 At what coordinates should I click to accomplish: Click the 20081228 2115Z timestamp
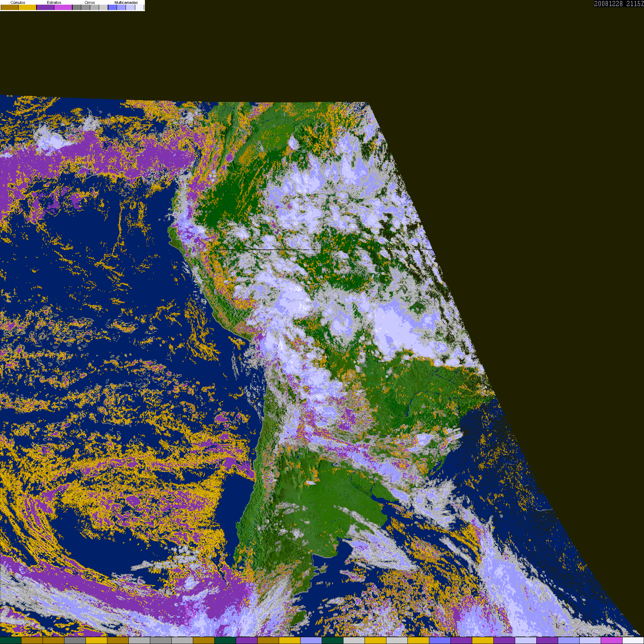coord(619,4)
